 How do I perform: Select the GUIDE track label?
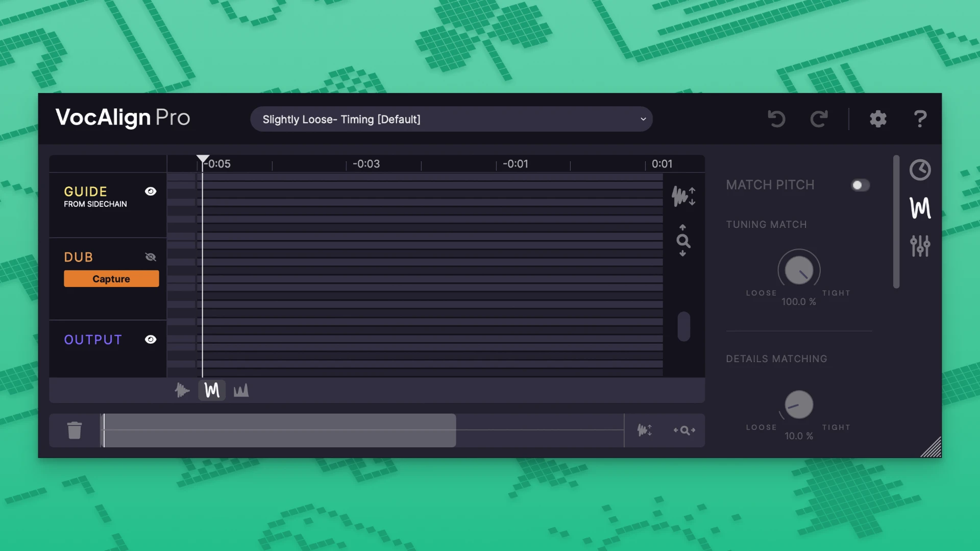85,191
